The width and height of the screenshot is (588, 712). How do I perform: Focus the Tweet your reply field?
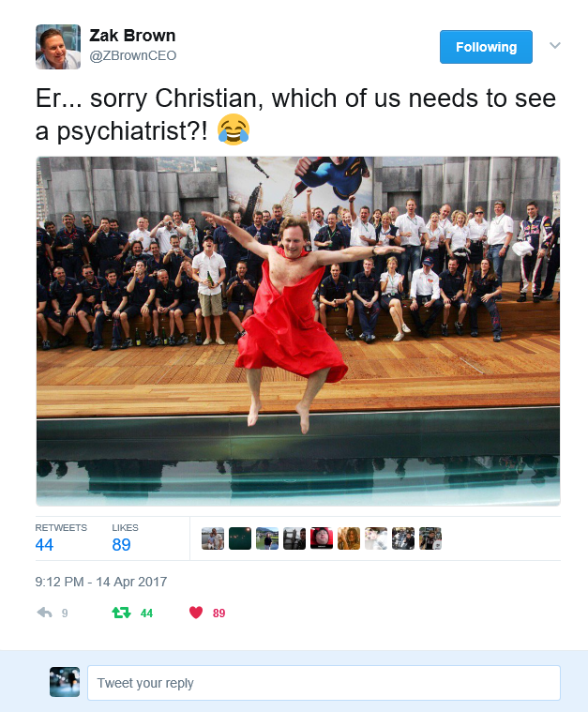324,683
